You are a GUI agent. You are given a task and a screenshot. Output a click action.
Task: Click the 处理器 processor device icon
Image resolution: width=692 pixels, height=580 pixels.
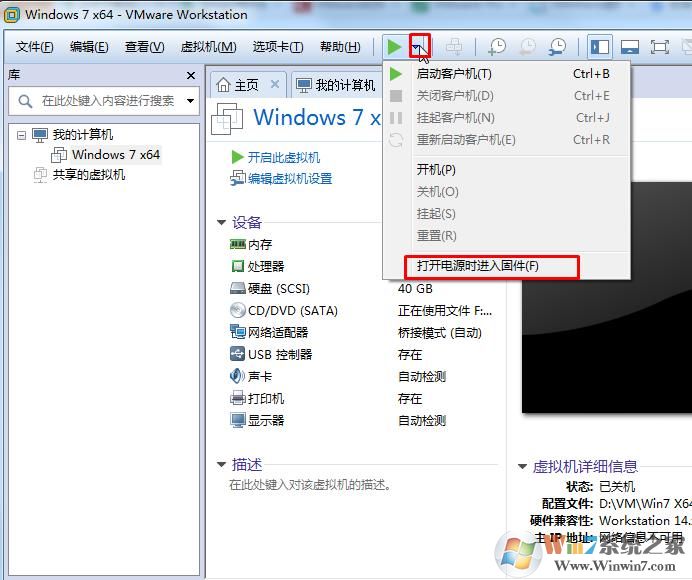[x=237, y=266]
